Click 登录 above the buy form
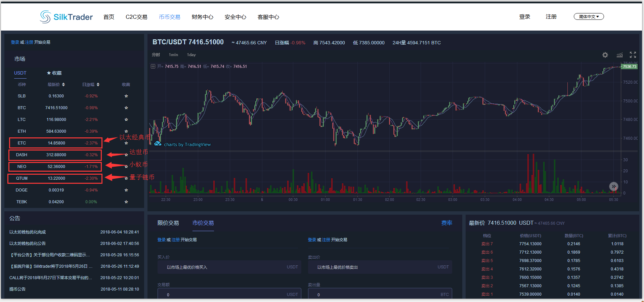This screenshot has width=644, height=302. [x=162, y=240]
